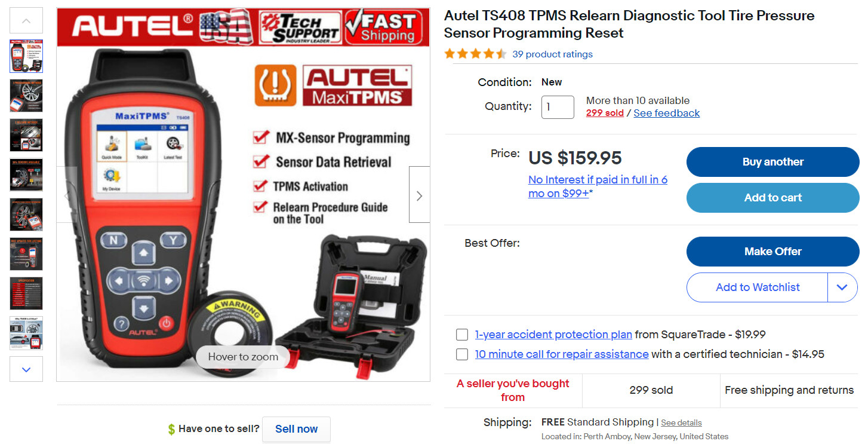Click the star rating icons
This screenshot has height=444, width=868.
475,54
